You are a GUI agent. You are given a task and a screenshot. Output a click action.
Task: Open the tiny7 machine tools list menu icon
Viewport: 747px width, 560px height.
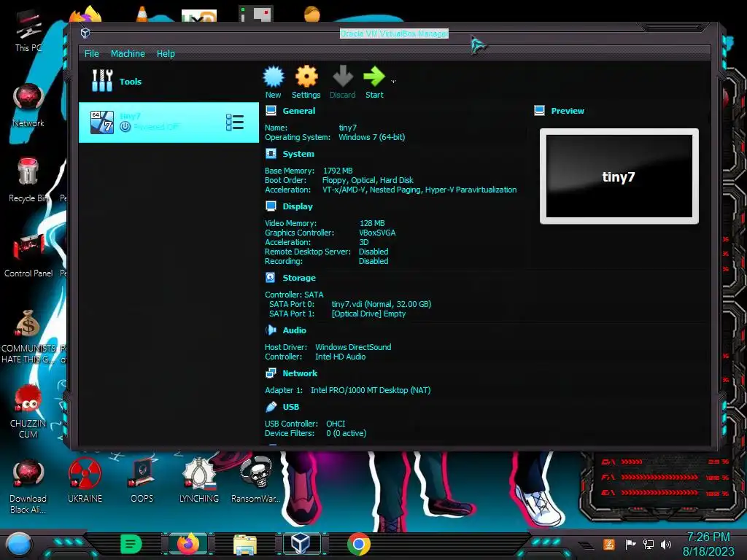click(x=234, y=122)
